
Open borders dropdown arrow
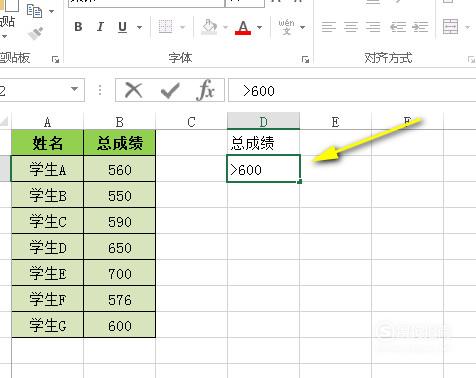pos(183,27)
